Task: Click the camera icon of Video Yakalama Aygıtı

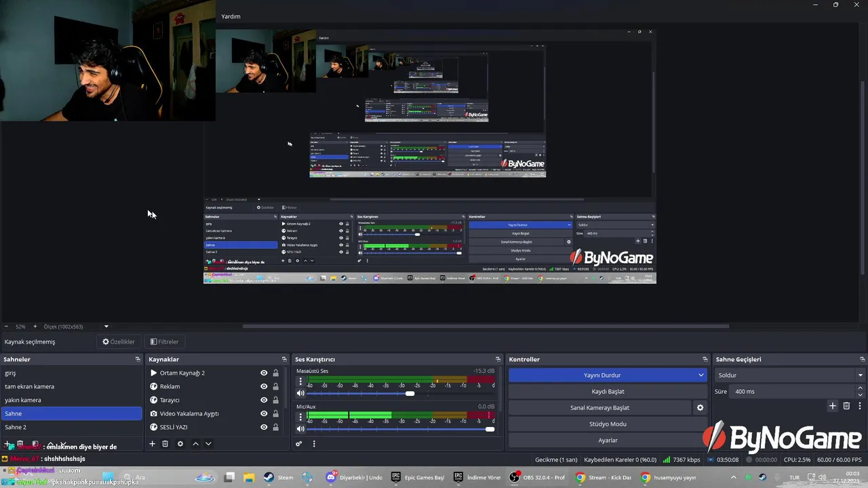Action: (154, 413)
